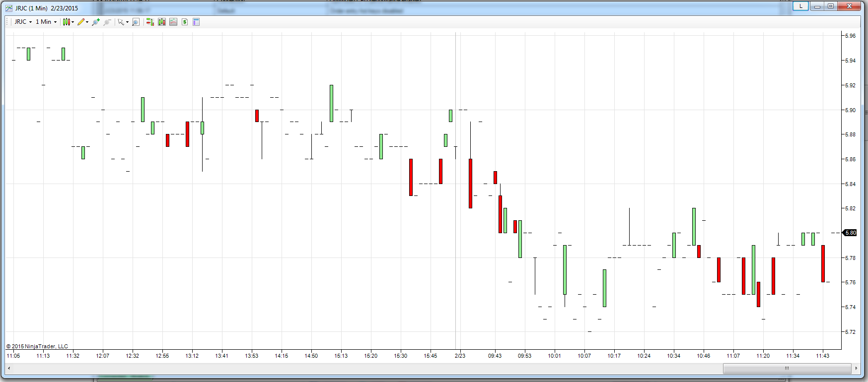868x382 pixels.
Task: Click the zoom frame magnifier icon
Action: (136, 22)
